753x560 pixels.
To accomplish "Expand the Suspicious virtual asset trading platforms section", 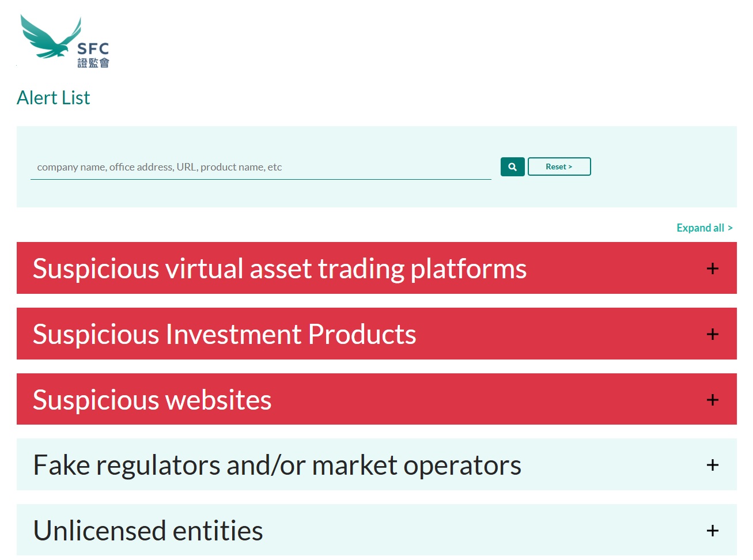I will (x=279, y=268).
